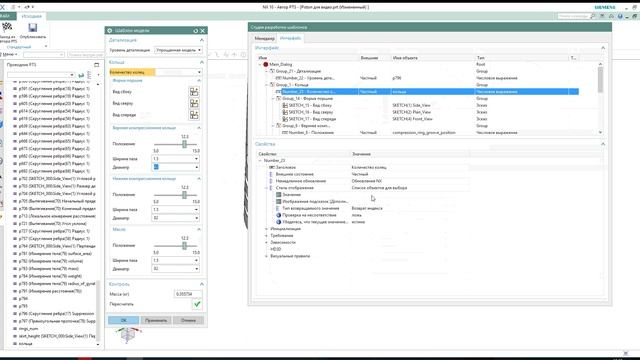This screenshot has width=640, height=360.
Task: Collapse the Interface section in template studio
Action: [603, 48]
